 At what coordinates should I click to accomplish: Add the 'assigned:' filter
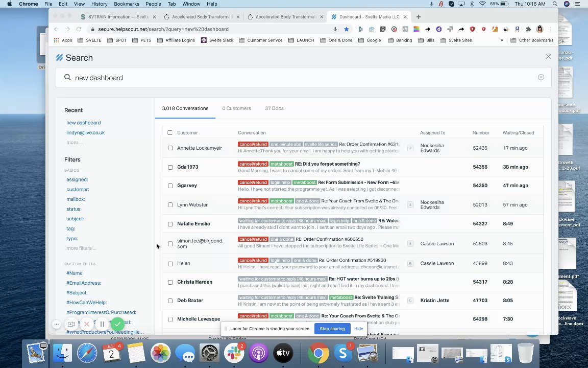point(77,179)
